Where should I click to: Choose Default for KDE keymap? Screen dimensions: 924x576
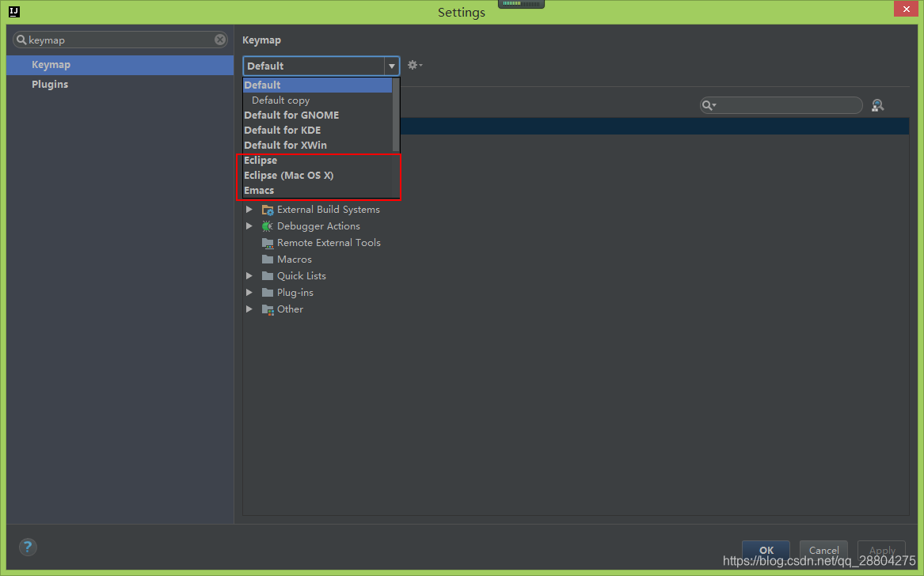pos(318,131)
